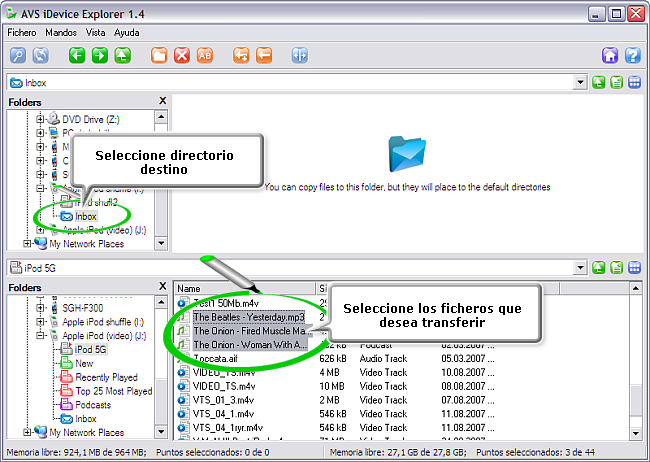Select VTS_04_1syr.m4v file

pos(228,428)
